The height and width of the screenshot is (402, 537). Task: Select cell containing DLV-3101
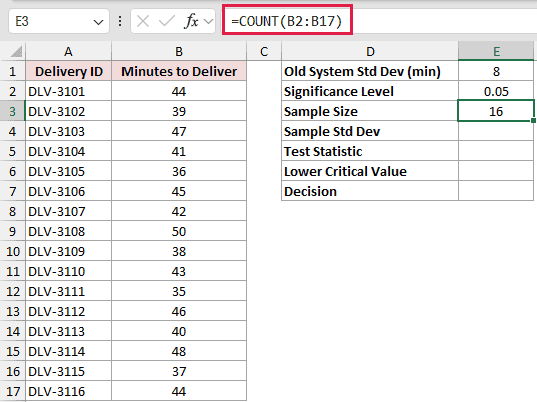[68, 91]
